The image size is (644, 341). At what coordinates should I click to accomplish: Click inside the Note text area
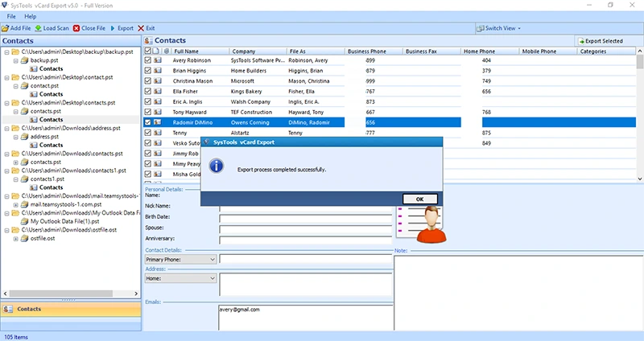(518, 293)
